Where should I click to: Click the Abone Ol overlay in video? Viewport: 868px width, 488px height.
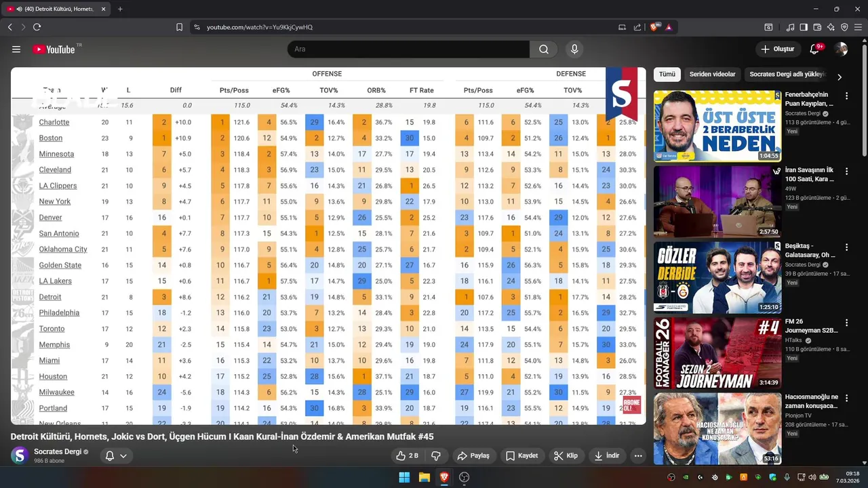pyautogui.click(x=631, y=405)
